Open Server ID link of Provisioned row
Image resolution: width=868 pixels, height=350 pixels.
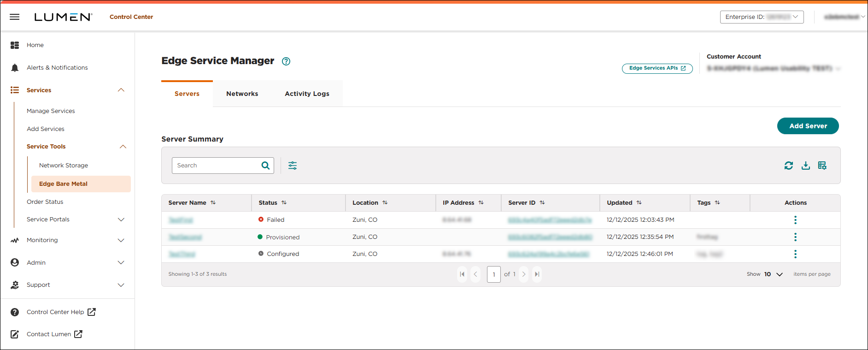click(x=550, y=237)
